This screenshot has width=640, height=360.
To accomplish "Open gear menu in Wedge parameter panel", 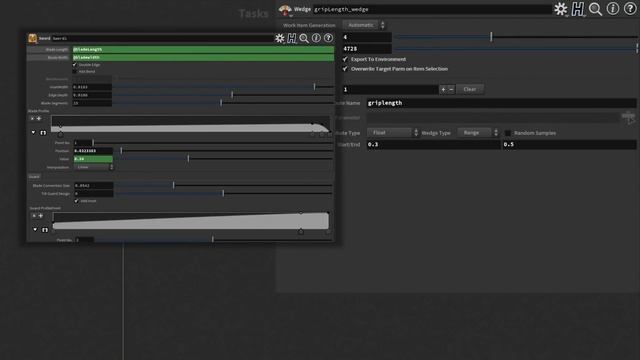I will pos(561,9).
